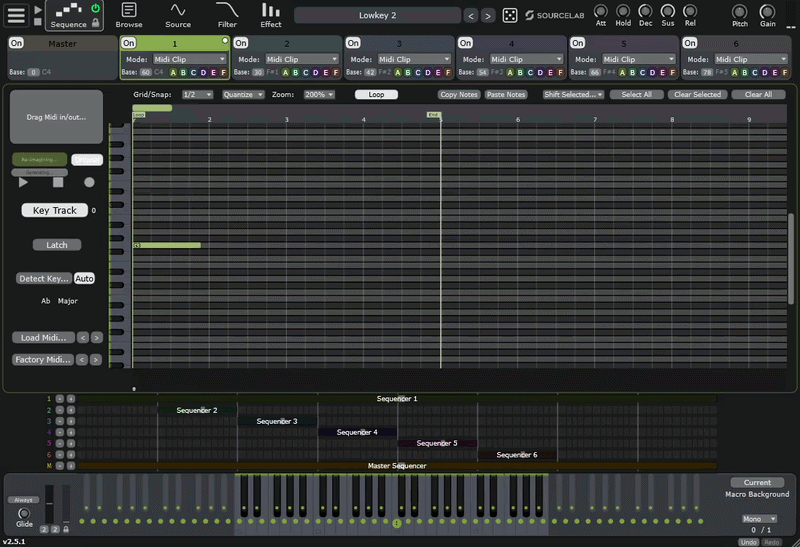Click the Lowkey 2 preset name field
This screenshot has height=547, width=800.
pyautogui.click(x=378, y=15)
